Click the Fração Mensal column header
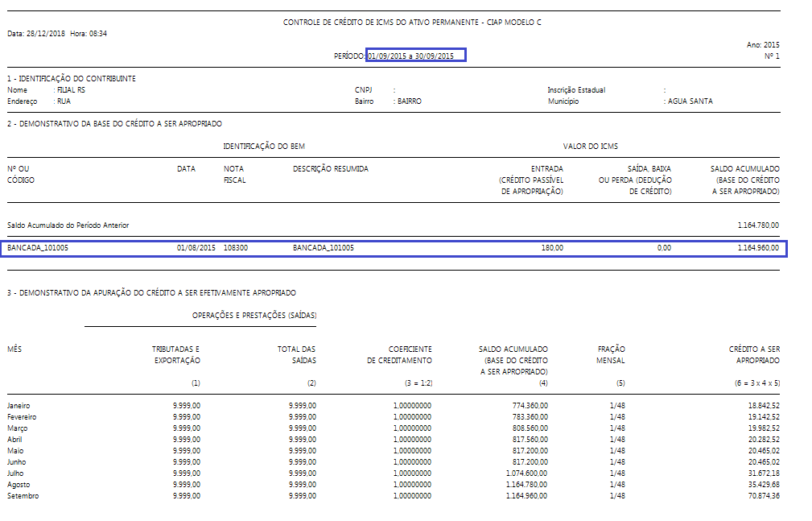The width and height of the screenshot is (812, 521). [612, 355]
